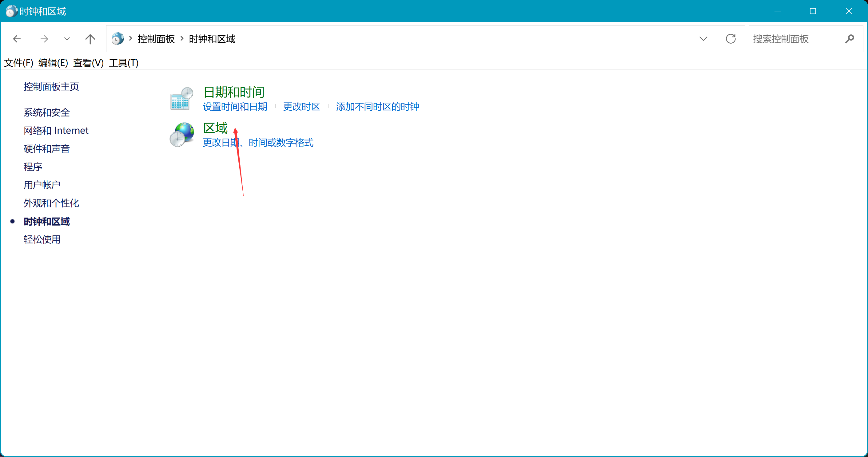Screen dimensions: 868x457
Task: Click the address bar globe clock icon
Action: click(117, 39)
